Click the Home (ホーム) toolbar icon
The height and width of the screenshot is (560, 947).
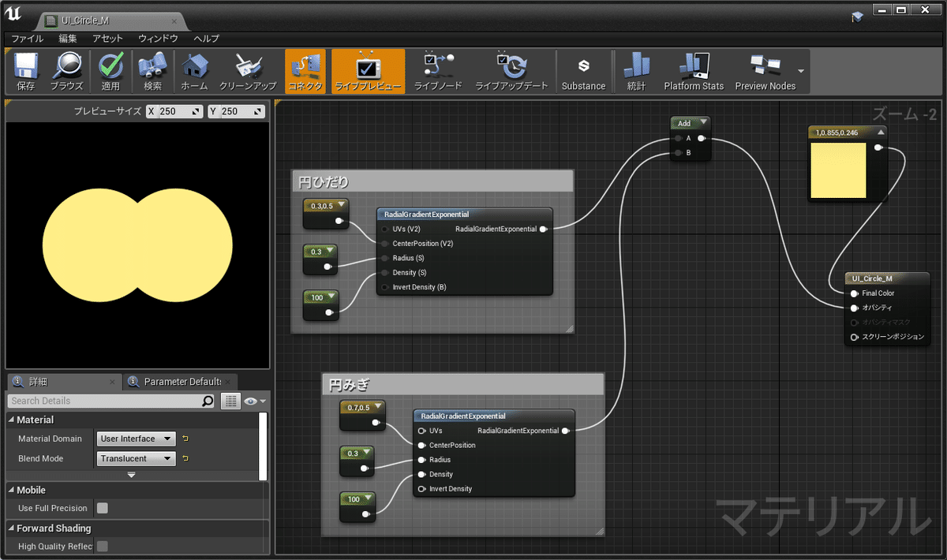point(194,72)
